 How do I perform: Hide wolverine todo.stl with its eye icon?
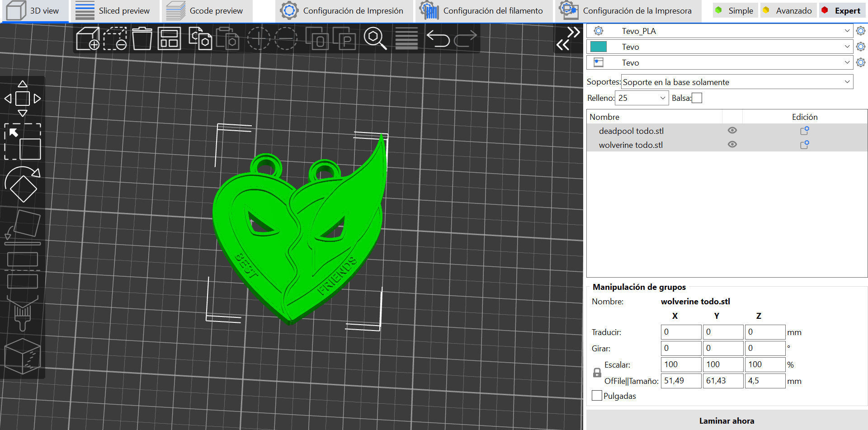(x=732, y=144)
